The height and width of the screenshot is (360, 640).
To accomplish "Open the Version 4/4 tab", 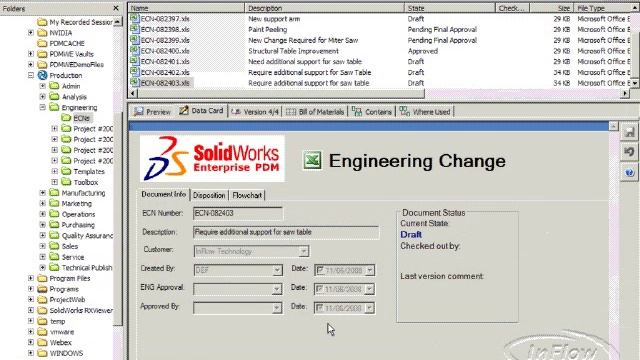I will (255, 111).
